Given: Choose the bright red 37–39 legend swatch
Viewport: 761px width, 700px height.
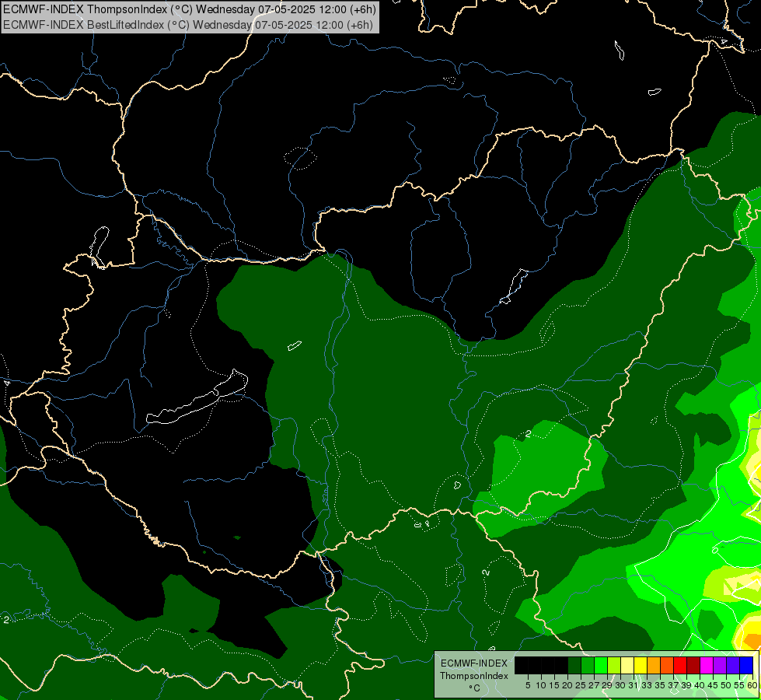Looking at the screenshot, I should (680, 665).
